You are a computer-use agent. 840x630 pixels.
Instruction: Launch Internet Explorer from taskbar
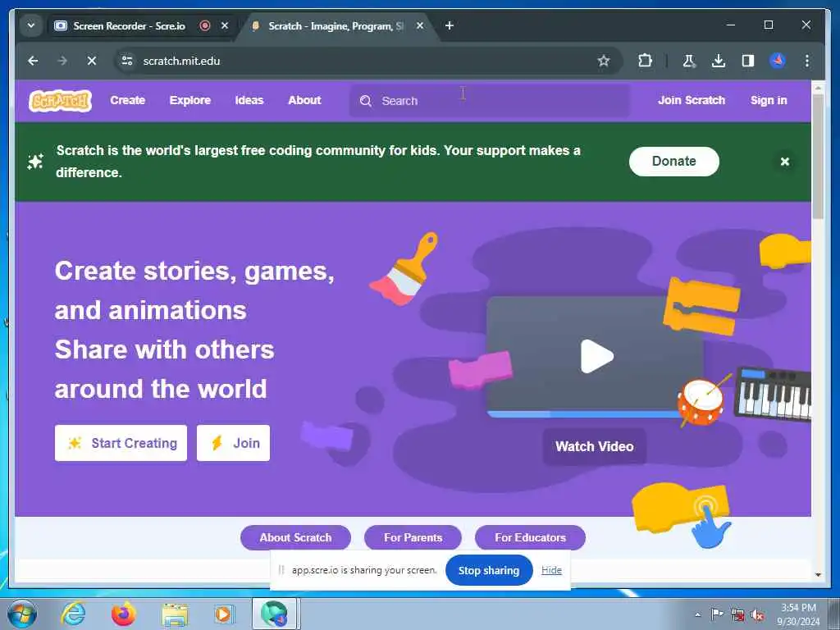(73, 614)
